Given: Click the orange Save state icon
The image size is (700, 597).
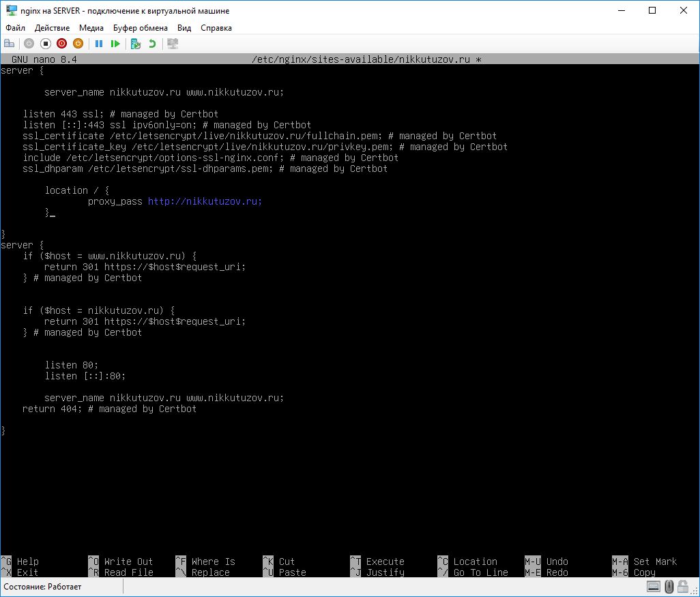Looking at the screenshot, I should [78, 44].
